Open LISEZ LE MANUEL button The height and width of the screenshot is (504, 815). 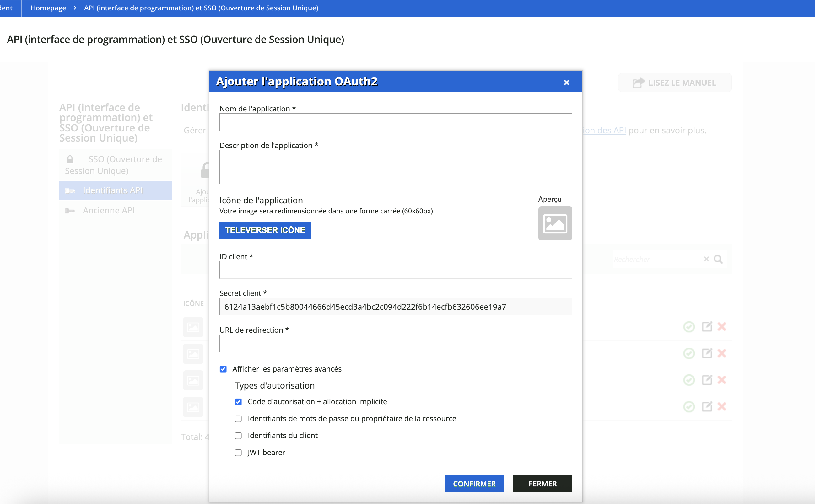(675, 83)
